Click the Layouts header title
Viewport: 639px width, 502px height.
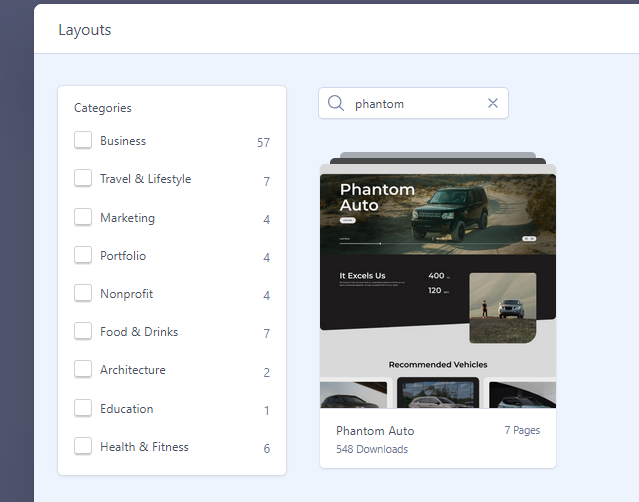(x=85, y=30)
